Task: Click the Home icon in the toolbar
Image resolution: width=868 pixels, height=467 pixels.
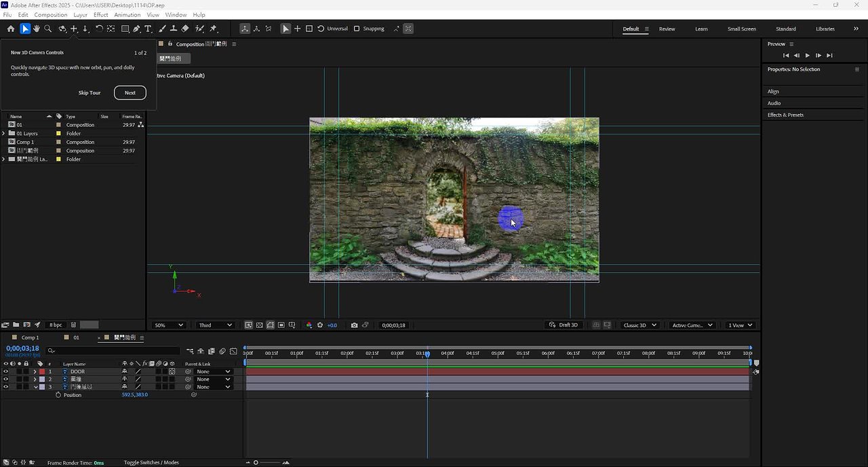Action: [x=11, y=29]
